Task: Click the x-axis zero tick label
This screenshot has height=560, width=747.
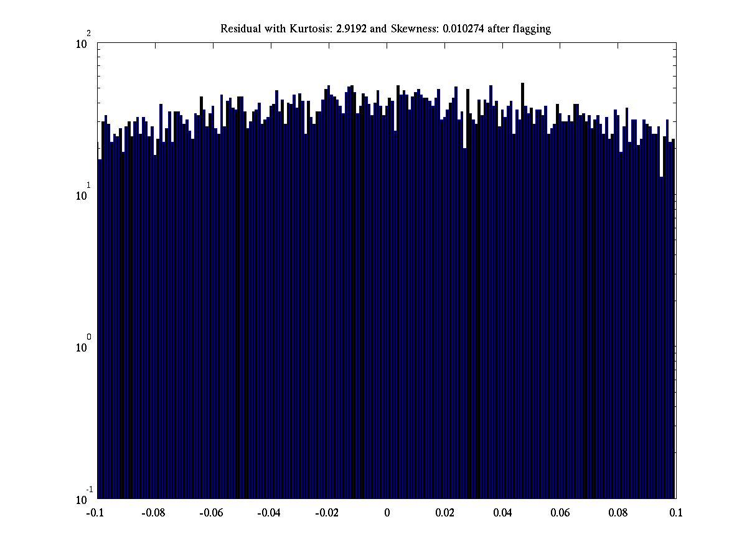Action: 387,513
